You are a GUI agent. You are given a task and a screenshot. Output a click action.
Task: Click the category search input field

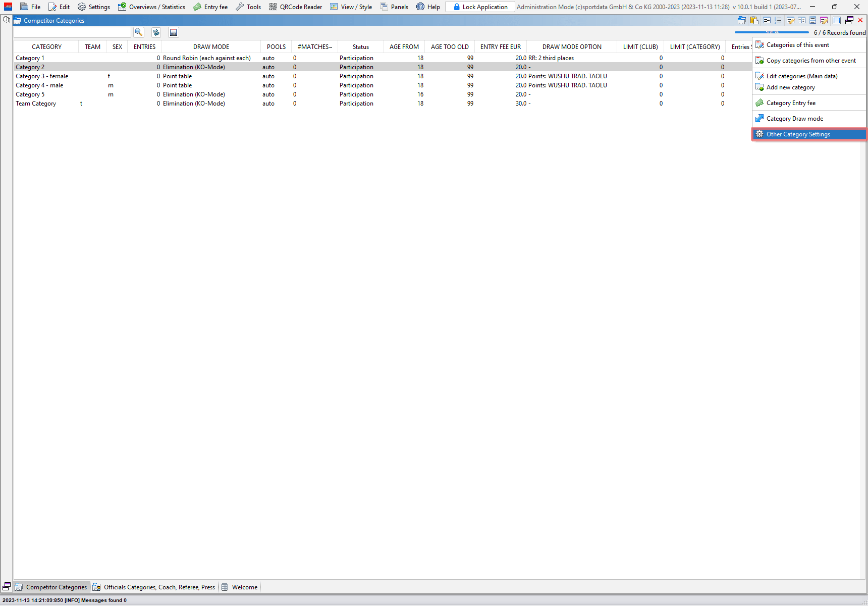tap(72, 32)
